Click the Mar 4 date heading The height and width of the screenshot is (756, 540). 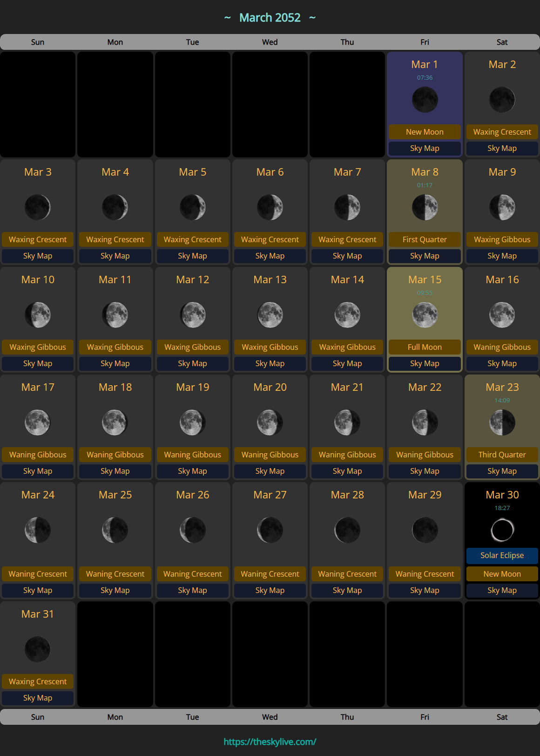point(115,172)
